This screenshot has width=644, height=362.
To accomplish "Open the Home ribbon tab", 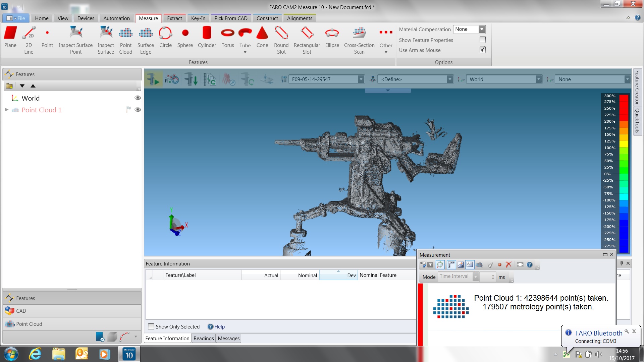I will coord(42,18).
